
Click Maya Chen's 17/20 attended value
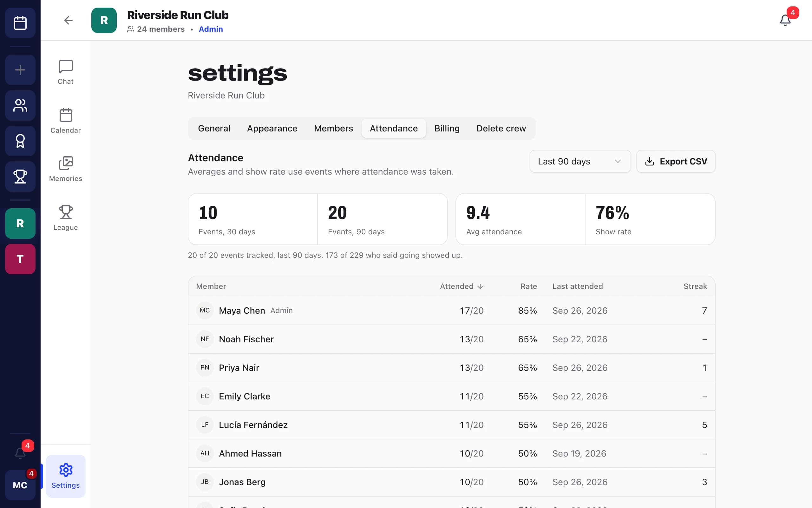[x=471, y=311]
